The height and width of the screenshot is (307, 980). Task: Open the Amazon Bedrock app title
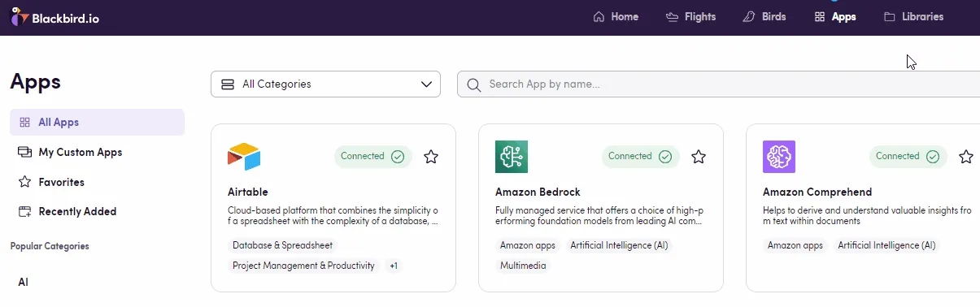tap(538, 192)
